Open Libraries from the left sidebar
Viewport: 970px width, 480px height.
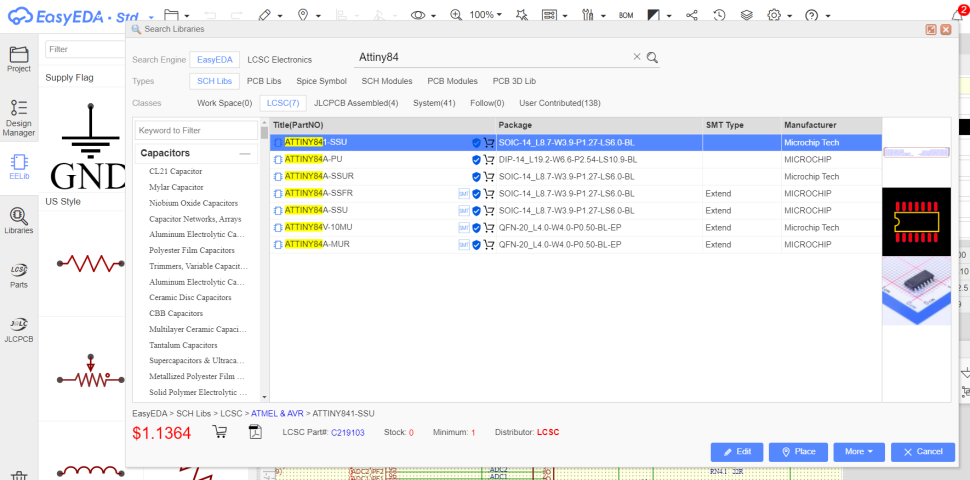pyautogui.click(x=19, y=221)
